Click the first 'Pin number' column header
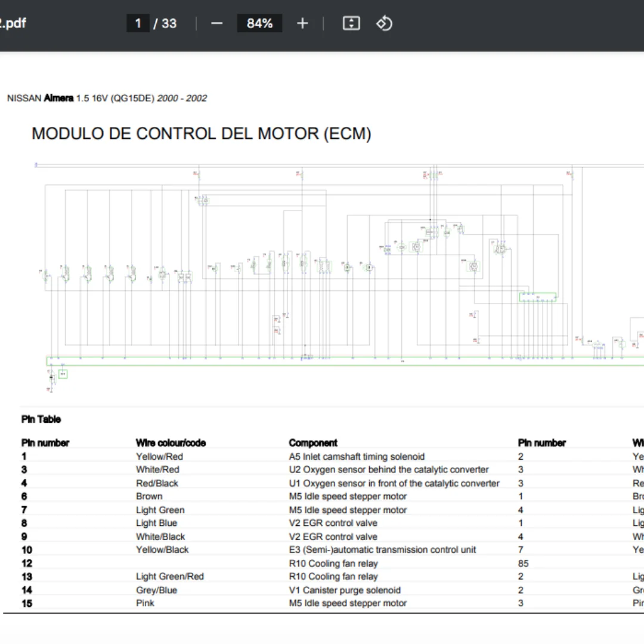 tap(45, 442)
